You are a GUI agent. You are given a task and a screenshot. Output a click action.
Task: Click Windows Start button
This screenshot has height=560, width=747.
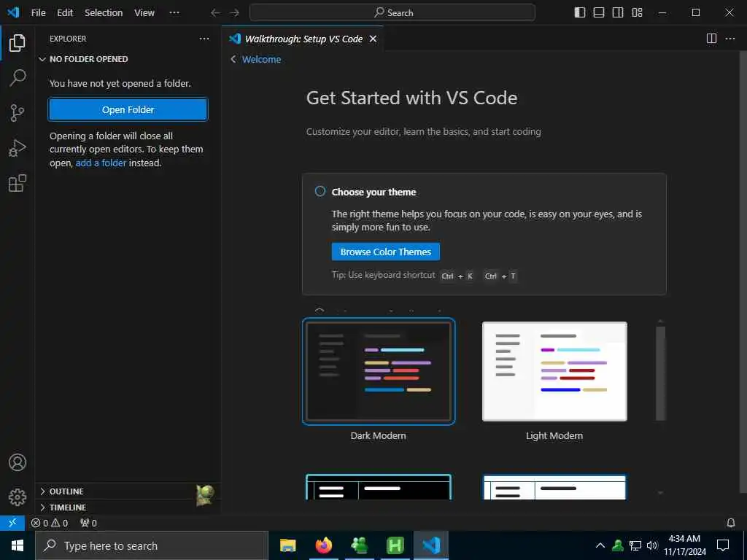(x=18, y=545)
